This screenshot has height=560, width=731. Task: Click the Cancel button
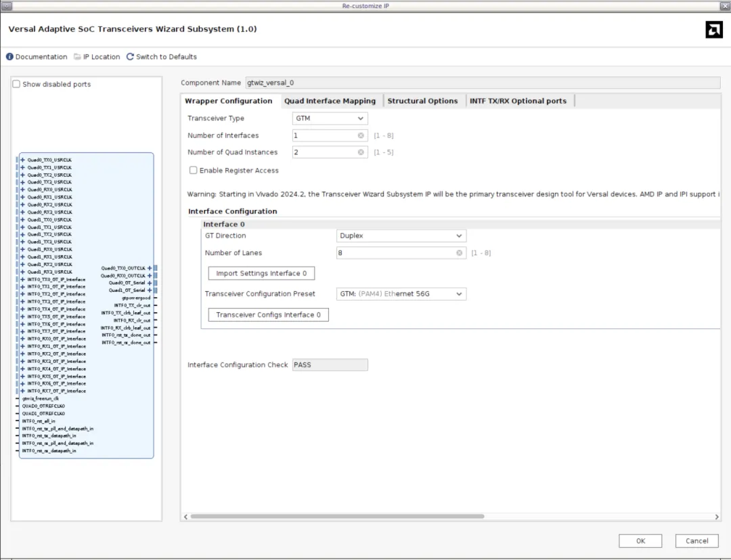coord(697,541)
